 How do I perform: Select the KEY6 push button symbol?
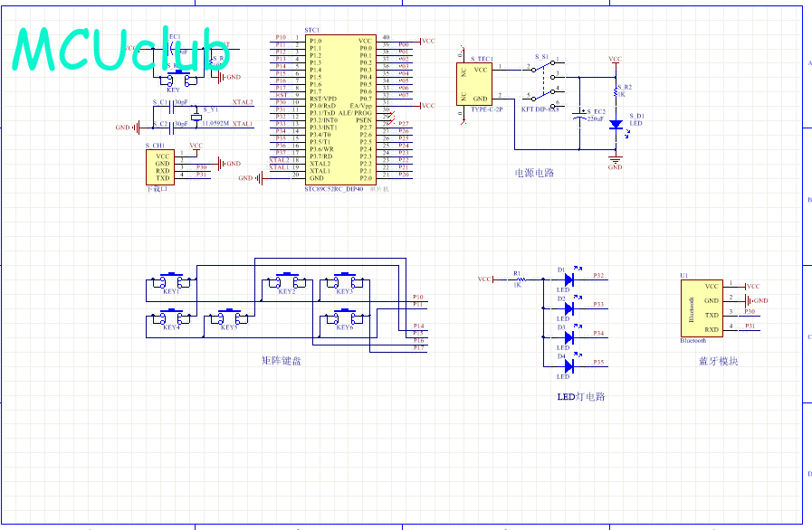coord(345,317)
